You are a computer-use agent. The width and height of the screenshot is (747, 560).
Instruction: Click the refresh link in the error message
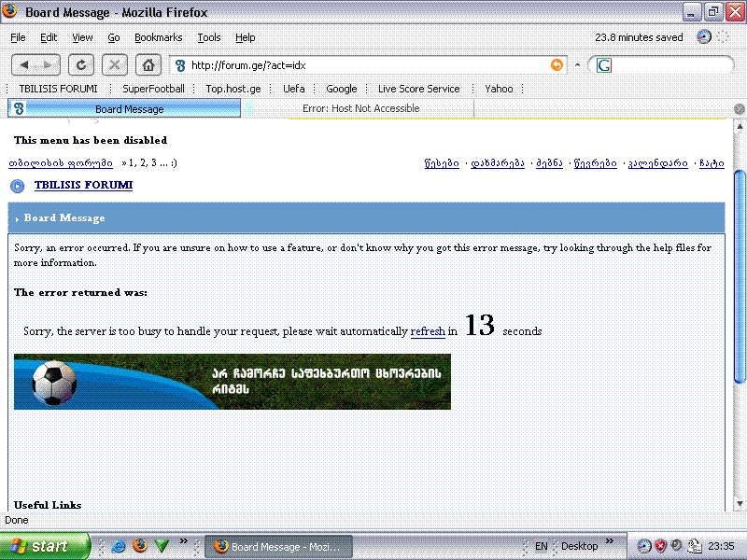click(x=428, y=331)
